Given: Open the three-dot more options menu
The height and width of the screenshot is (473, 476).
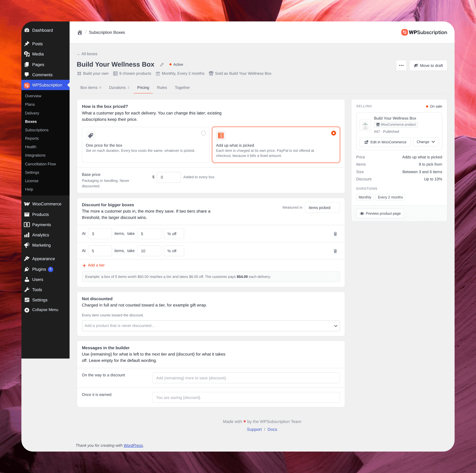Looking at the screenshot, I should tap(401, 65).
